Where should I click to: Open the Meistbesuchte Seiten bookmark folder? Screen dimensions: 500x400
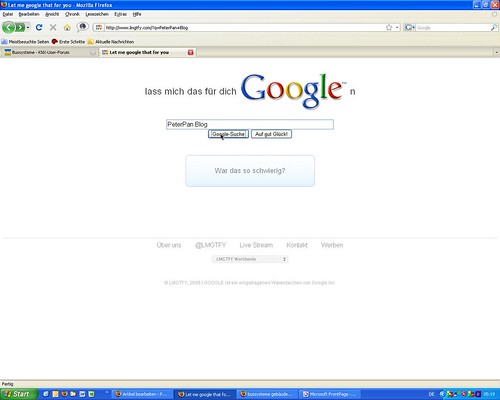25,42
